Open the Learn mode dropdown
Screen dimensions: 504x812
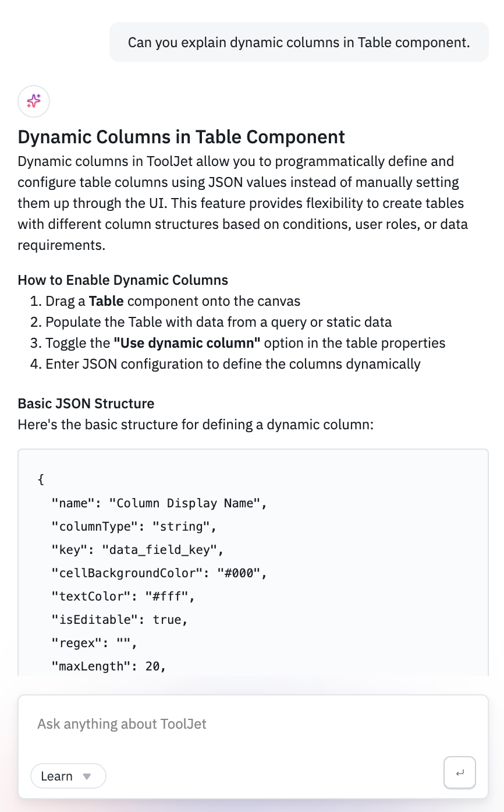pos(68,776)
